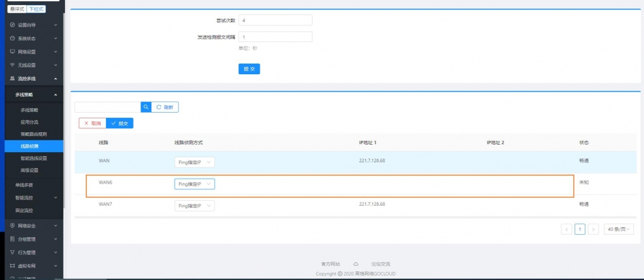Open WAN6 线路侦测方式 dropdown
The width and height of the screenshot is (644, 280).
(x=194, y=184)
